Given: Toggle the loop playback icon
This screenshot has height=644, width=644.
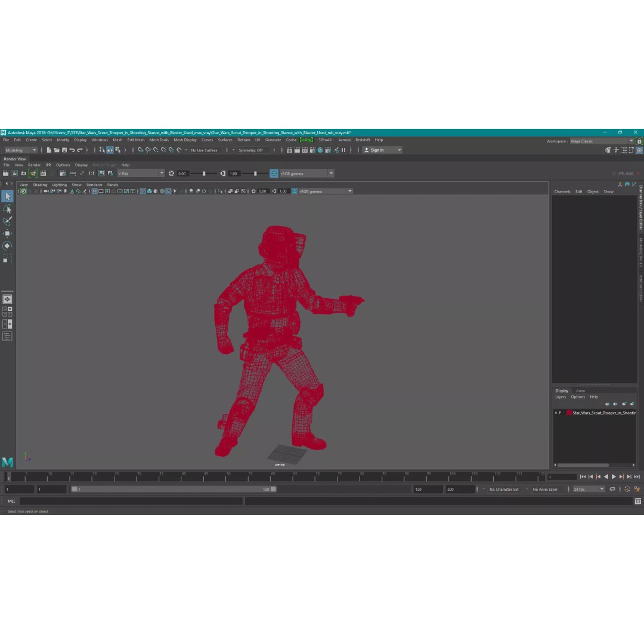Looking at the screenshot, I should pos(612,489).
